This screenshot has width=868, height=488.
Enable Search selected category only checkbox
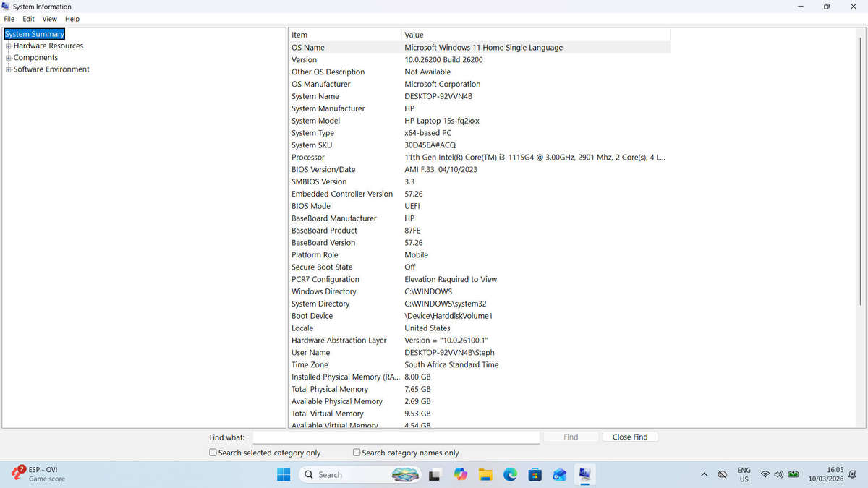[x=213, y=453]
